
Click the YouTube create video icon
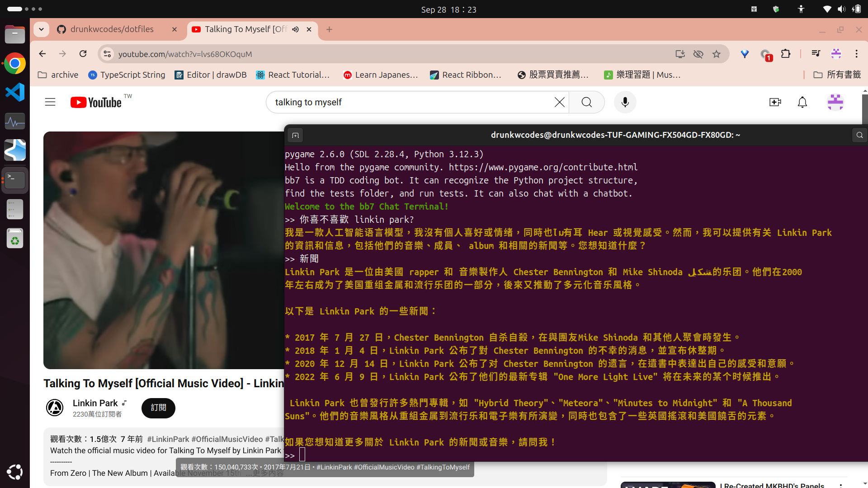point(775,101)
